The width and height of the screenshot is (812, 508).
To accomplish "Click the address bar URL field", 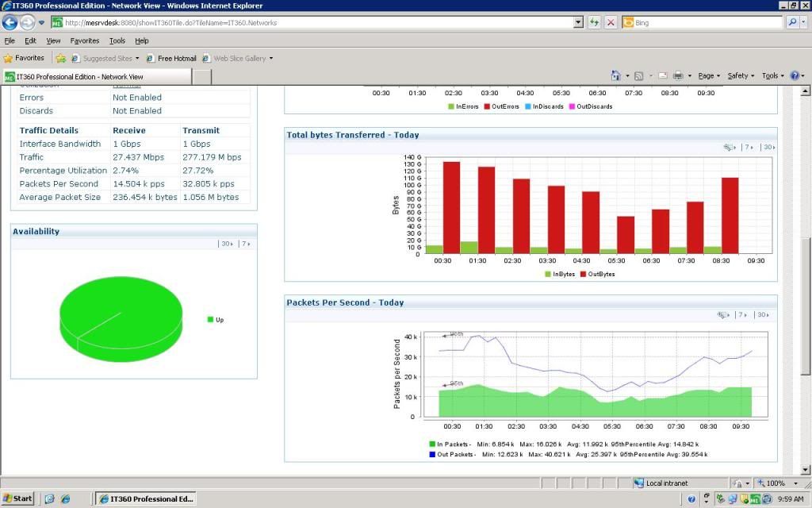I will click(312, 23).
